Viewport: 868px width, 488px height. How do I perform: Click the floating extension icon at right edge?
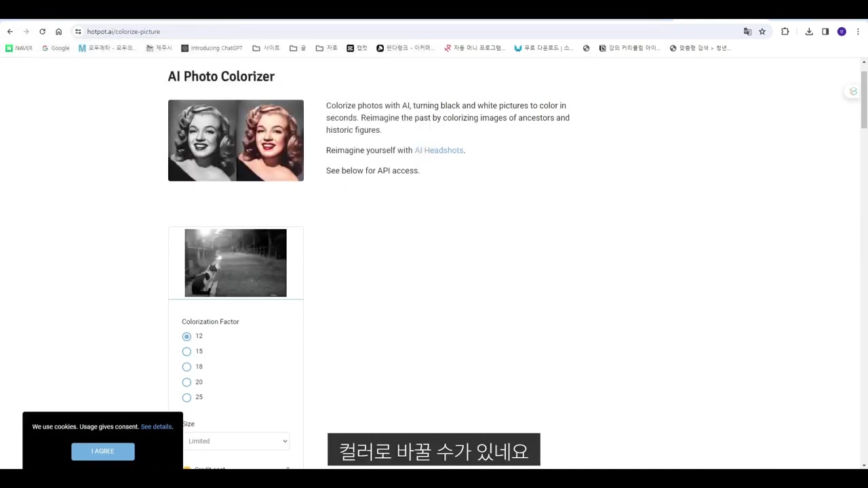pyautogui.click(x=853, y=91)
